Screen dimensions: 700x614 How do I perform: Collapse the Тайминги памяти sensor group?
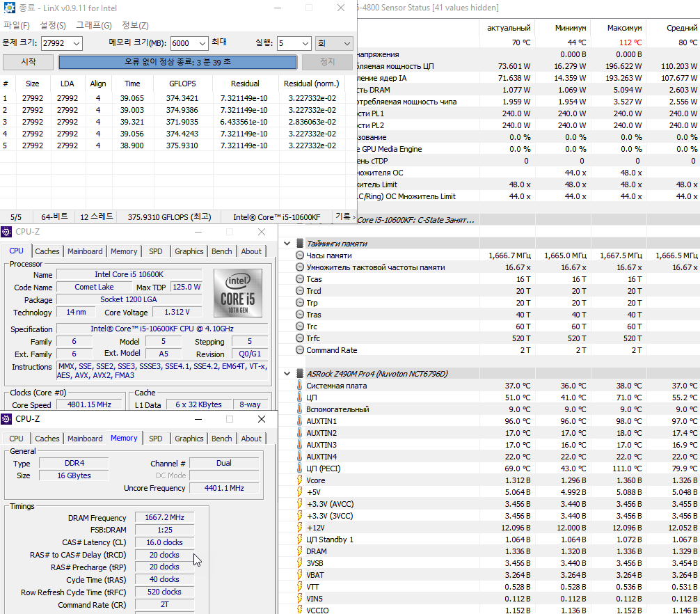click(x=287, y=244)
